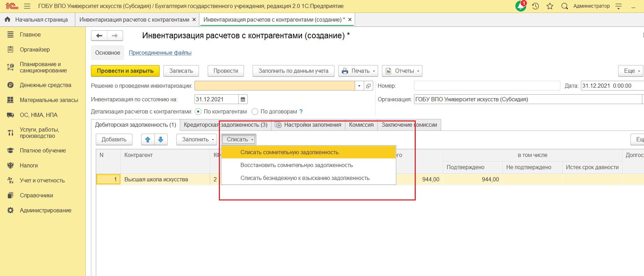Click the Провести button

tap(226, 71)
